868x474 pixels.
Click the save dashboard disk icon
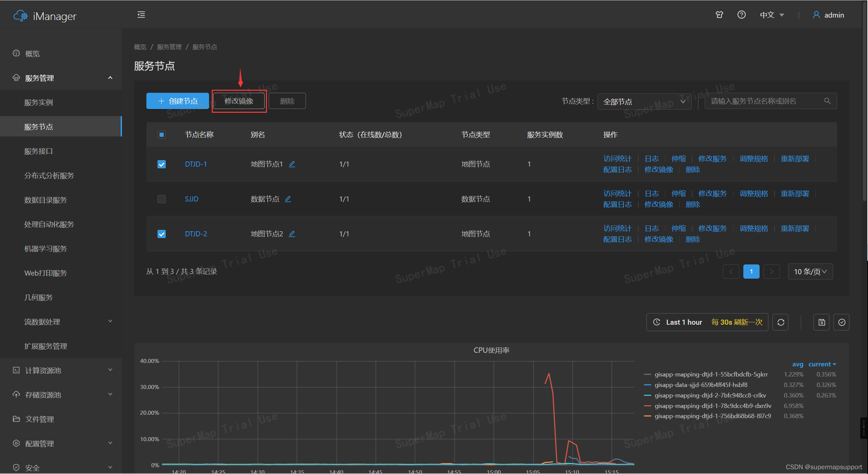[822, 322]
